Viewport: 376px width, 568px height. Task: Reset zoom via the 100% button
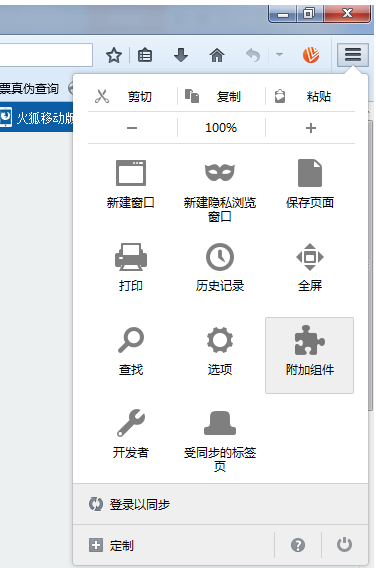point(221,128)
